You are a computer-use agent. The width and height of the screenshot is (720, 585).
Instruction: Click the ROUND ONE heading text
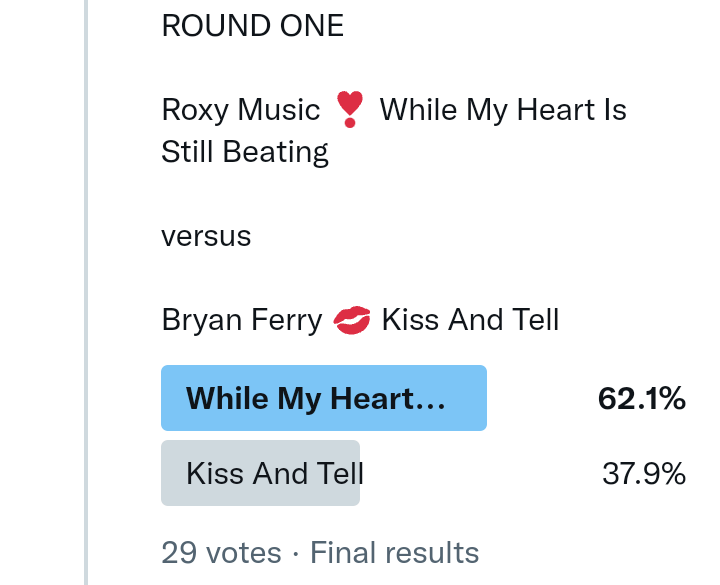[252, 26]
